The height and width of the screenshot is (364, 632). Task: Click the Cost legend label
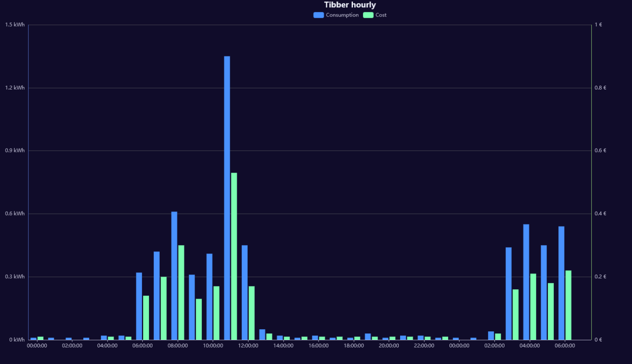point(381,15)
